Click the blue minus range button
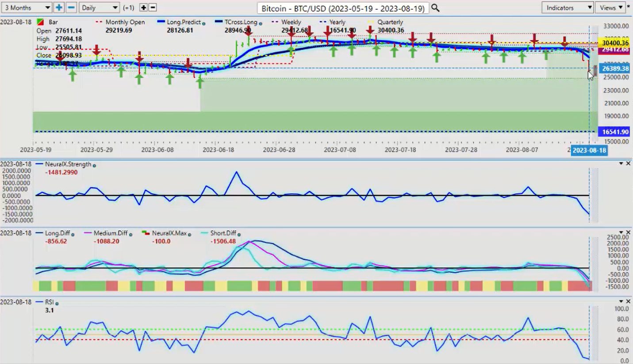 71,8
